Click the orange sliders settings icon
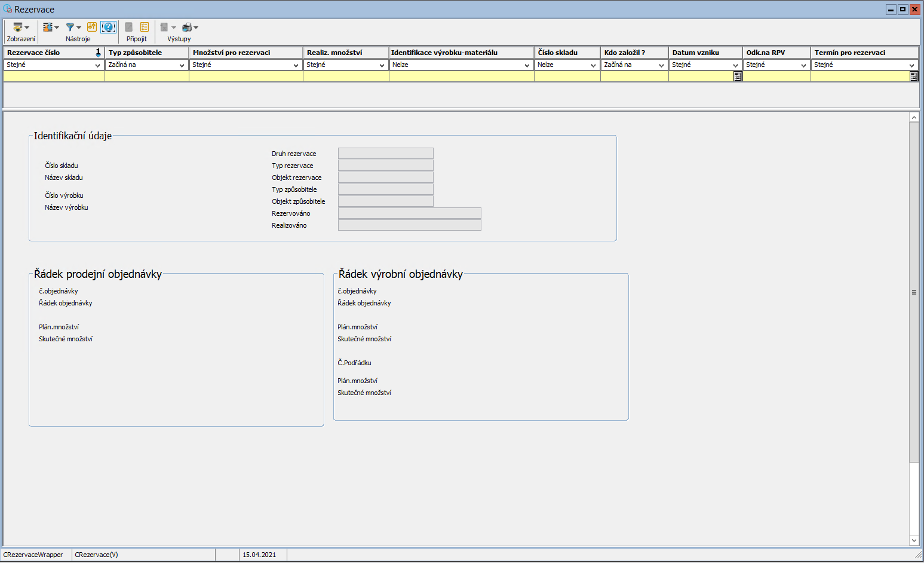Viewport: 924px width, 563px height. (x=91, y=27)
